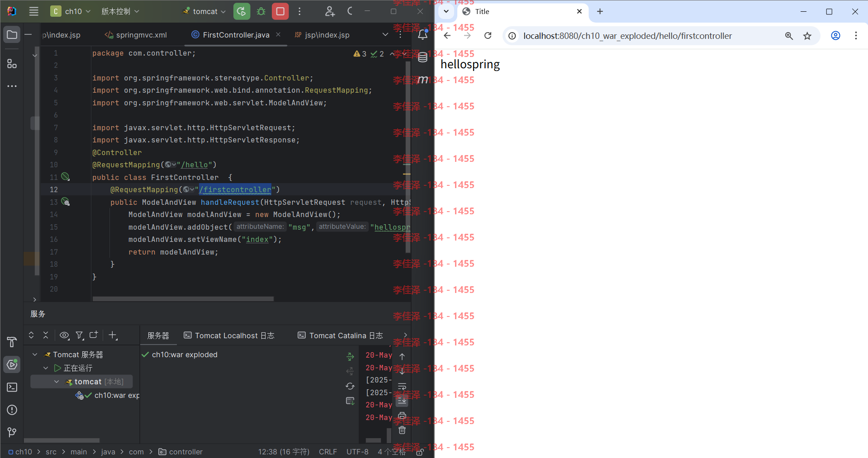
Task: Click the deploy all artifacts icon
Action: (x=350, y=356)
